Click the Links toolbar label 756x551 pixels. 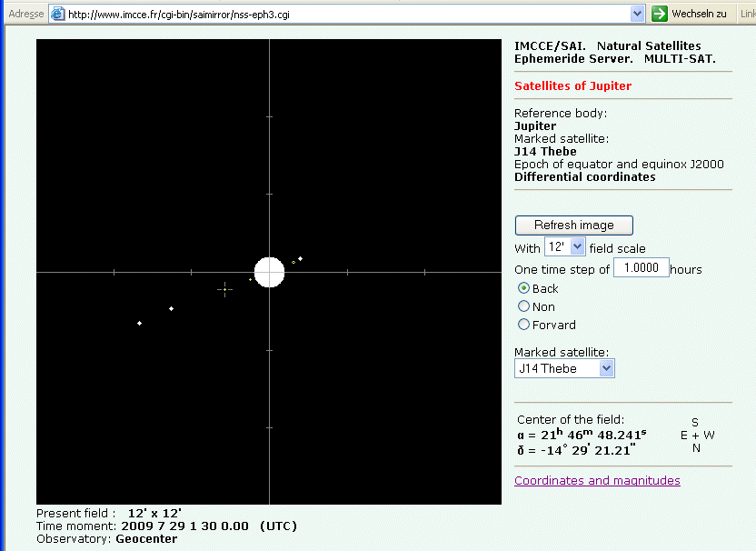click(x=747, y=14)
